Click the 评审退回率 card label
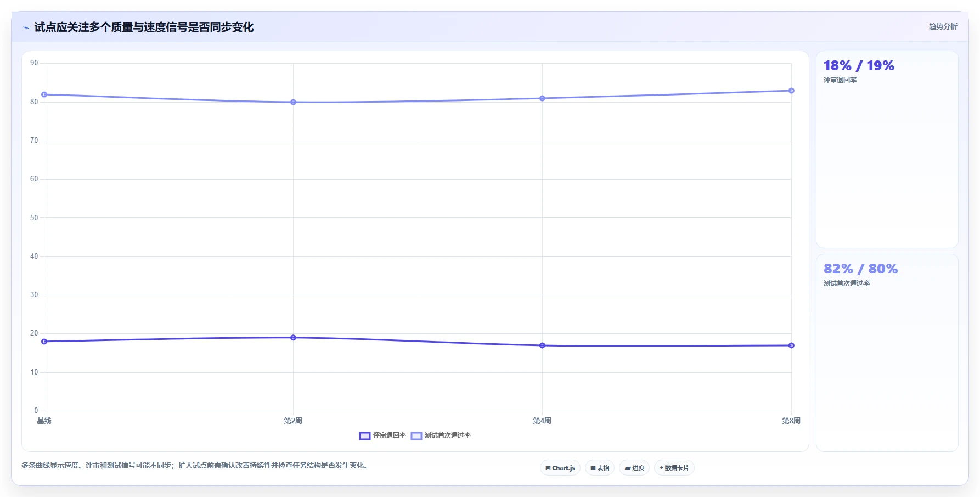980x497 pixels. pyautogui.click(x=840, y=80)
